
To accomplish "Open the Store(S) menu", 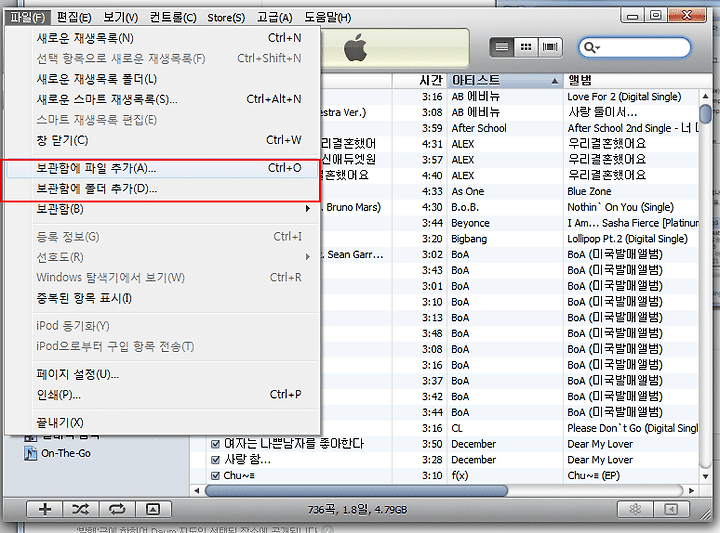I will [226, 17].
